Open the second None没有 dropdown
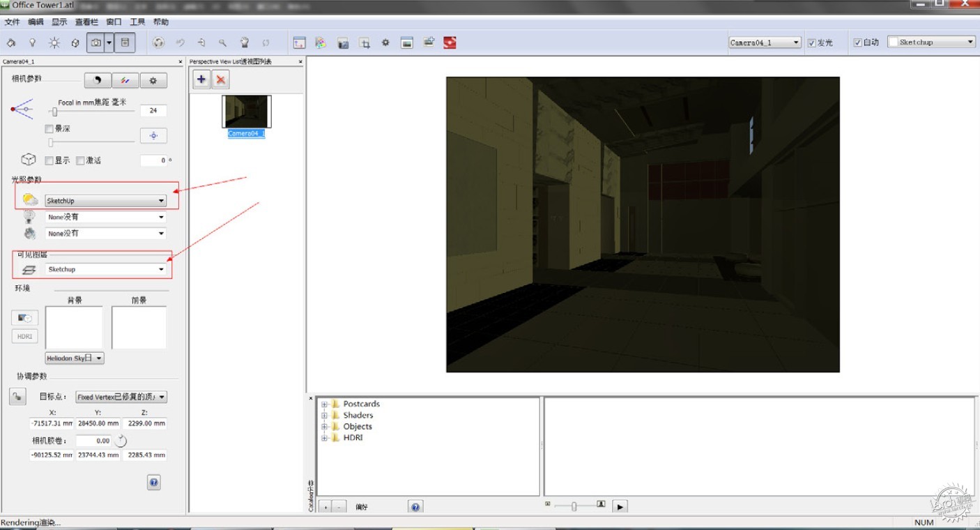This screenshot has height=530, width=980. [x=105, y=234]
